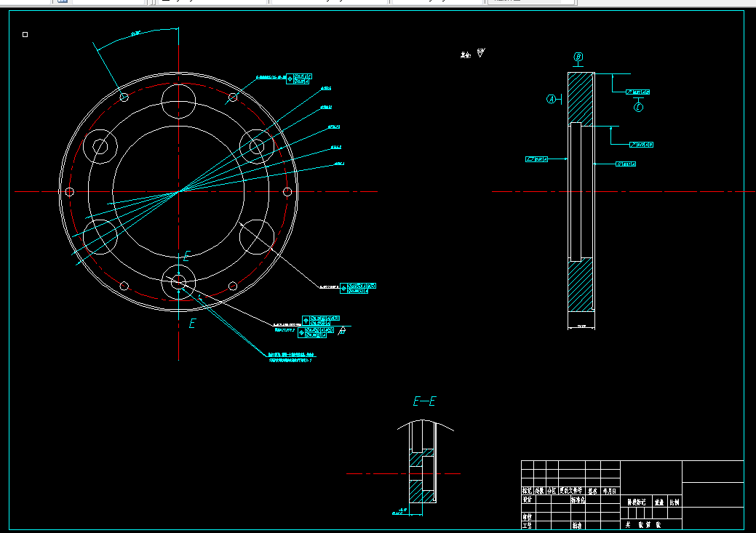Select the flatness tolerance frame left of side view

point(536,159)
